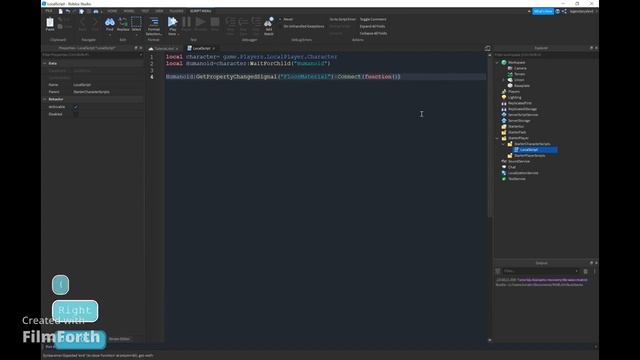The image size is (640, 360).
Task: Select Terrain in Explorer
Action: pyautogui.click(x=517, y=74)
